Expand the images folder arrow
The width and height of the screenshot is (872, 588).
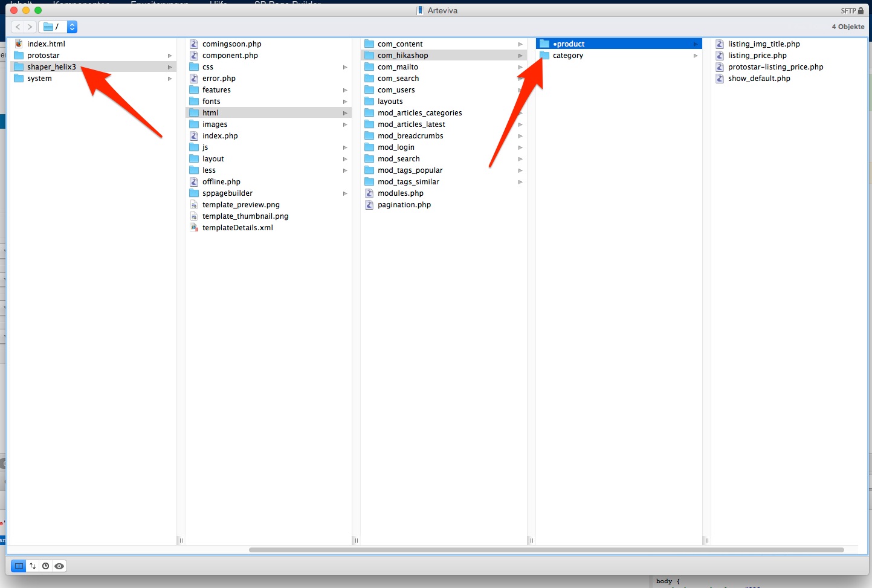345,124
